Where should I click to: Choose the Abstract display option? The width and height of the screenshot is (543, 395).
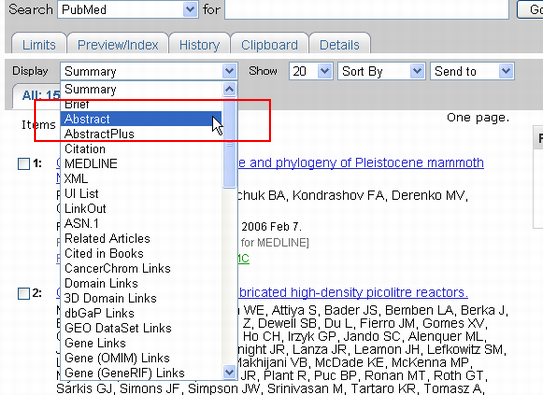[141, 119]
